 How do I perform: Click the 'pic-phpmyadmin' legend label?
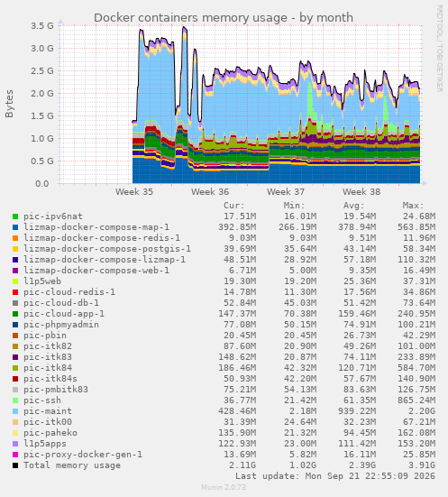[x=61, y=325]
